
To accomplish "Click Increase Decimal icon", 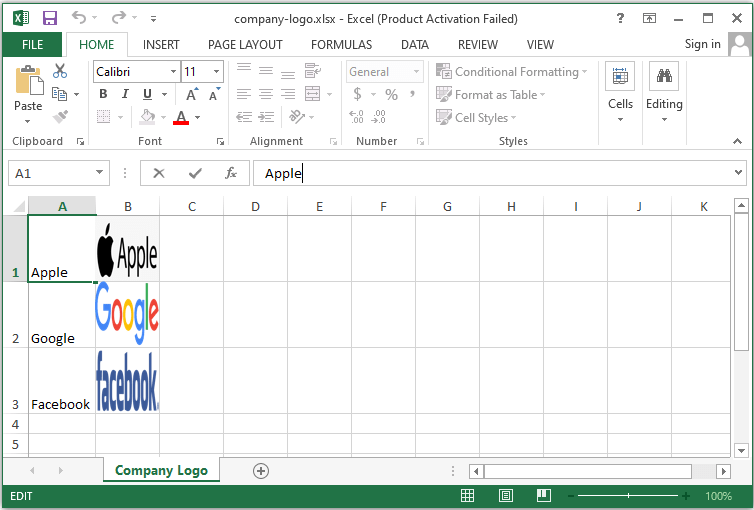I will click(x=356, y=117).
